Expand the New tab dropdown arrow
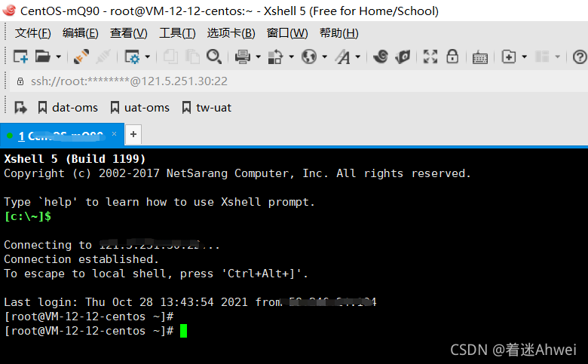Viewport: 588px width, 364px height. [x=524, y=57]
